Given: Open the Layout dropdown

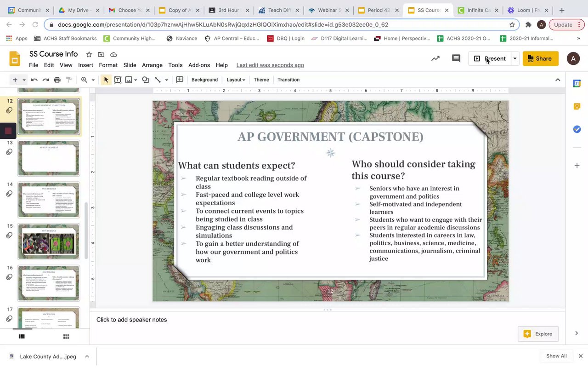Looking at the screenshot, I should click(236, 80).
